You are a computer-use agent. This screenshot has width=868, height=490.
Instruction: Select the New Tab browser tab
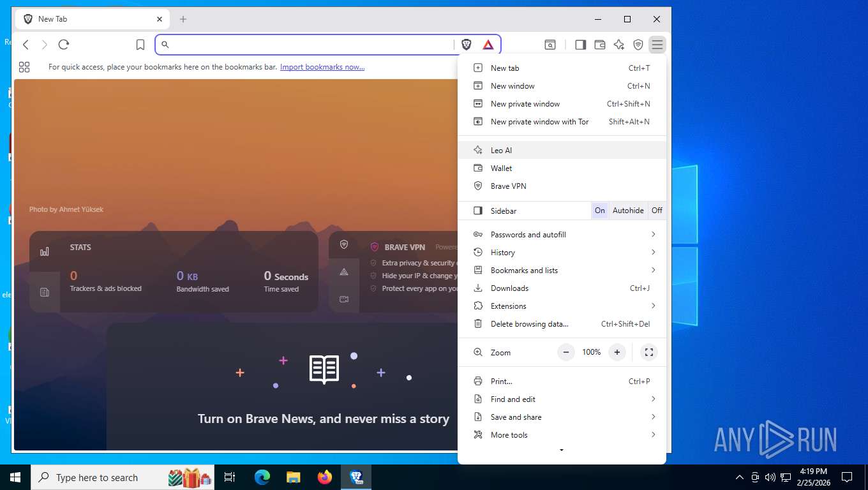tap(93, 19)
